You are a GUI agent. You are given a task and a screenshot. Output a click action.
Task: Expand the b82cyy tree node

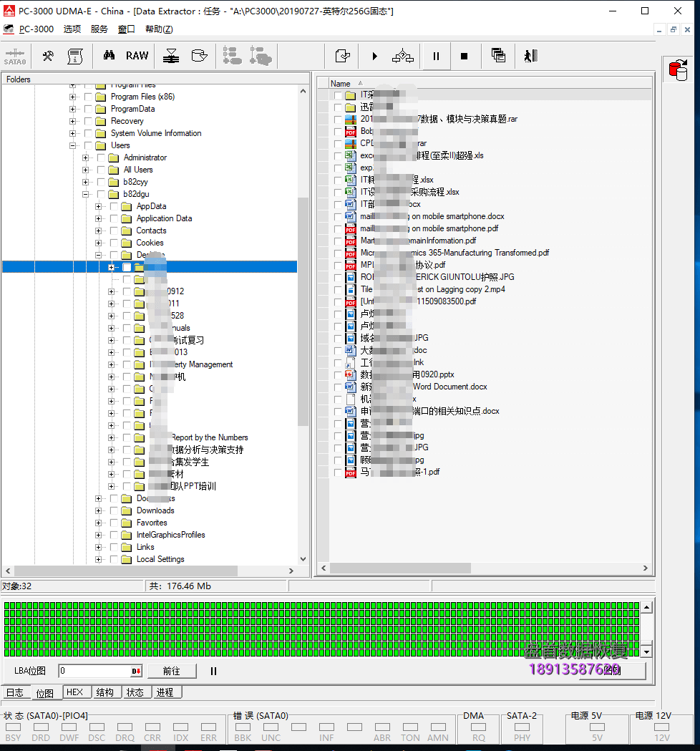click(86, 182)
